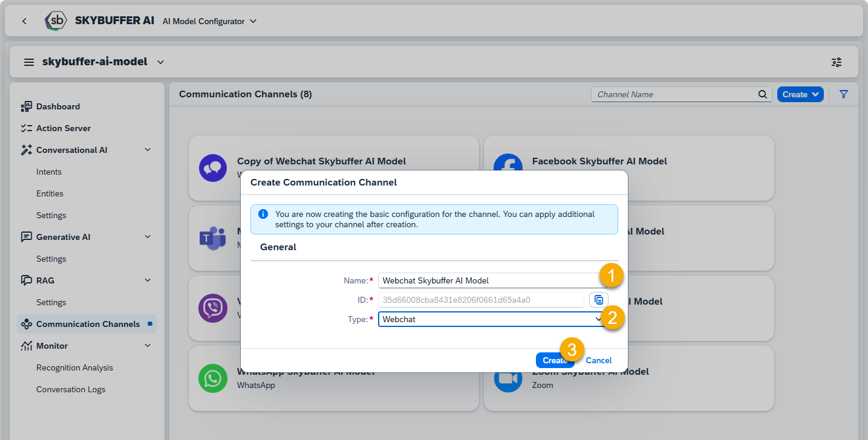
Task: Run search with the magnifier icon
Action: point(763,94)
